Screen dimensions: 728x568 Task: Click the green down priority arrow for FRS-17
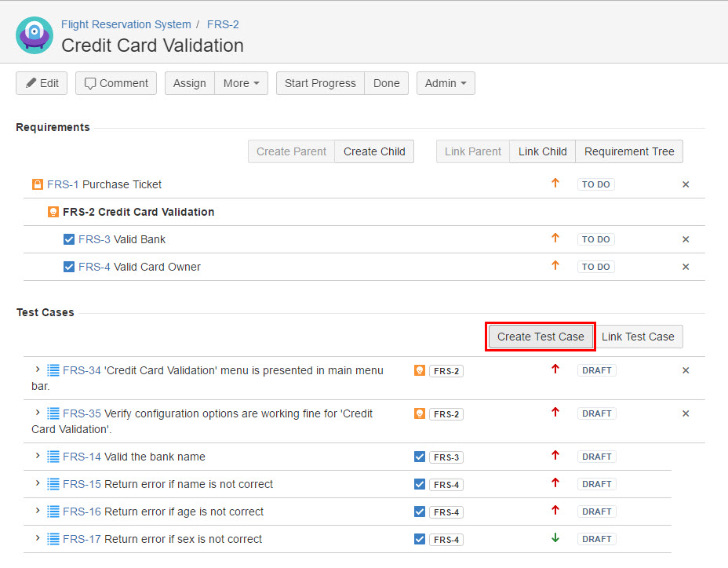point(555,538)
